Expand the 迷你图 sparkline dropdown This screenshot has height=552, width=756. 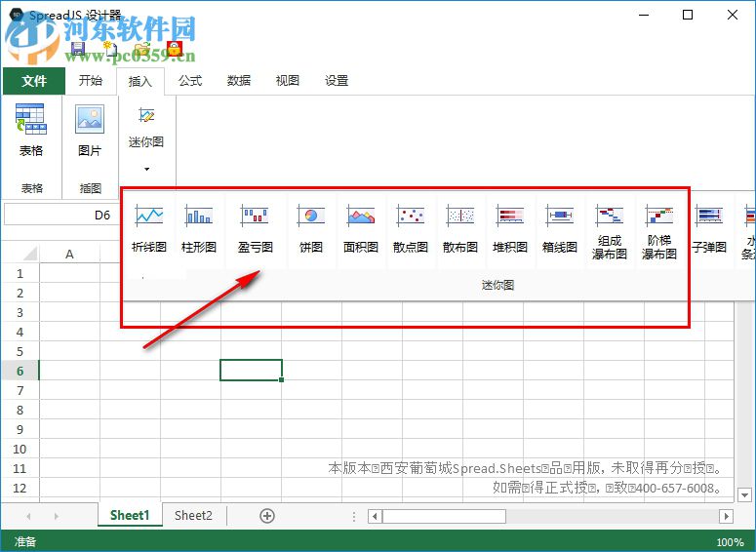coord(146,170)
